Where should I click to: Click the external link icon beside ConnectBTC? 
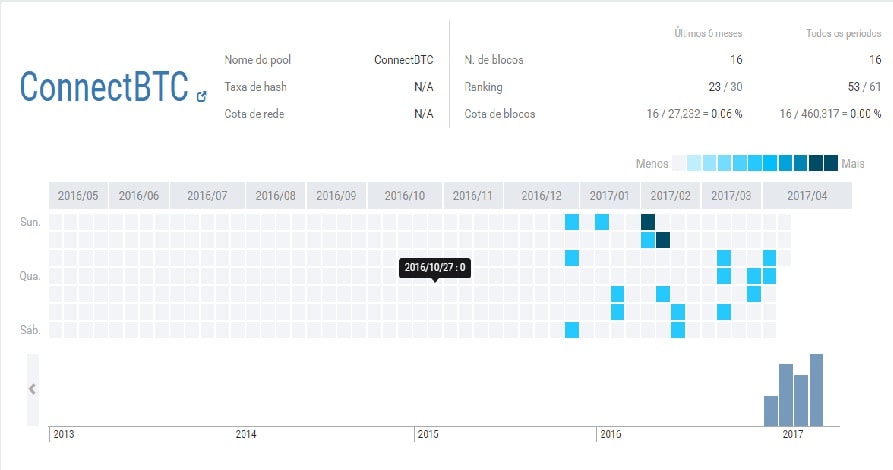point(202,97)
